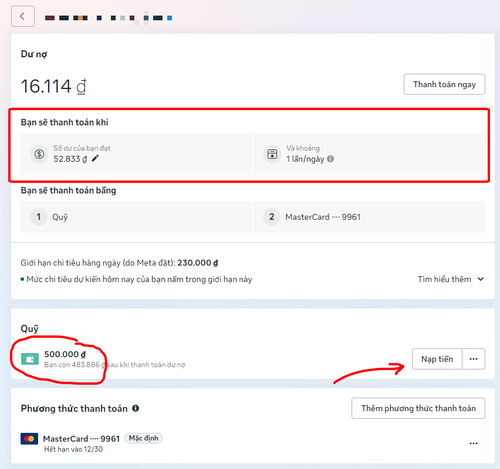Open info tooltip next to '1 lần/ngày'

tap(330, 159)
